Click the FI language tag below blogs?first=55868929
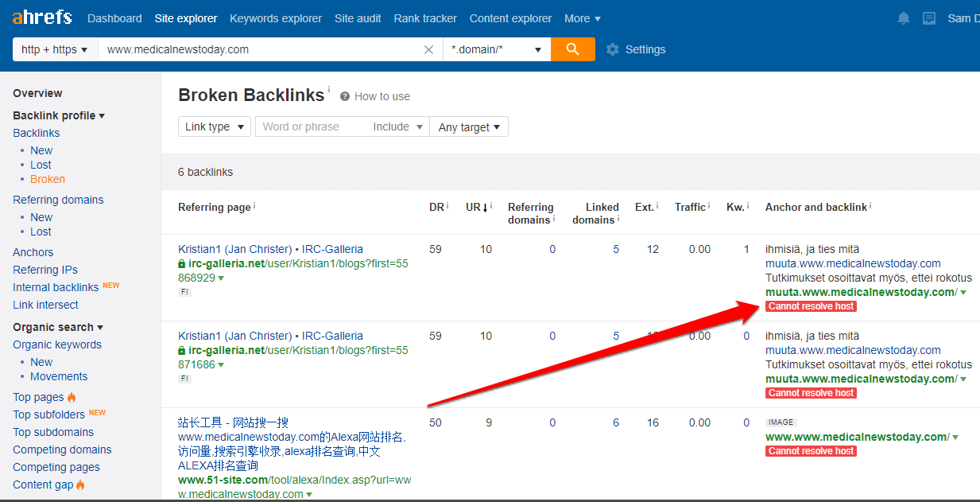The height and width of the screenshot is (502, 980). pos(184,292)
